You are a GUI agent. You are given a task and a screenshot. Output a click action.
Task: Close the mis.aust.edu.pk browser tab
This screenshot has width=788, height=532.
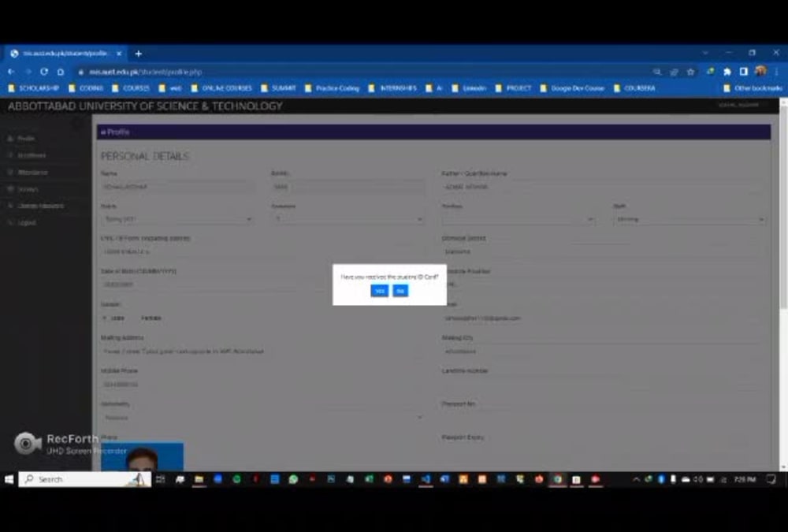tap(119, 54)
